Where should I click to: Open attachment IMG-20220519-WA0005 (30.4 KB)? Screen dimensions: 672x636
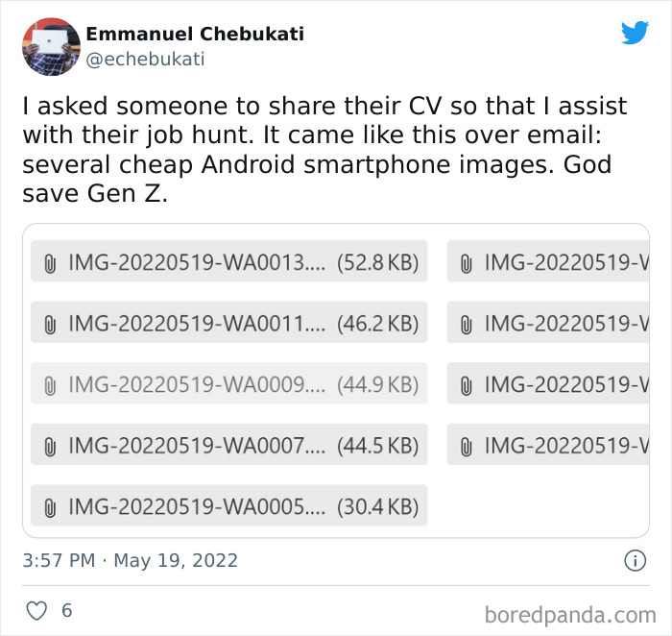pos(229,505)
